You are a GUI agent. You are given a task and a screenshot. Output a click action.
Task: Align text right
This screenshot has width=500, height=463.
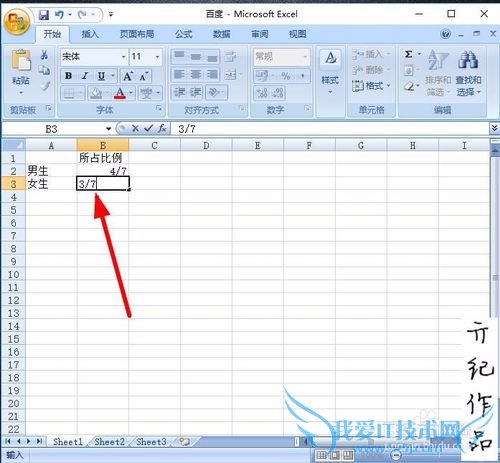point(212,75)
